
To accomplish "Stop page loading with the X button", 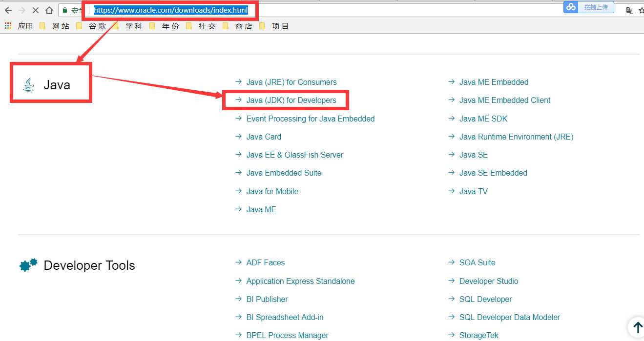I will [35, 10].
